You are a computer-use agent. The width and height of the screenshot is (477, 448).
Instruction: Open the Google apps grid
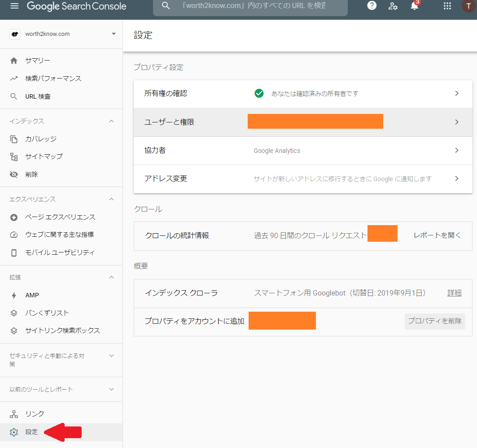tap(446, 6)
